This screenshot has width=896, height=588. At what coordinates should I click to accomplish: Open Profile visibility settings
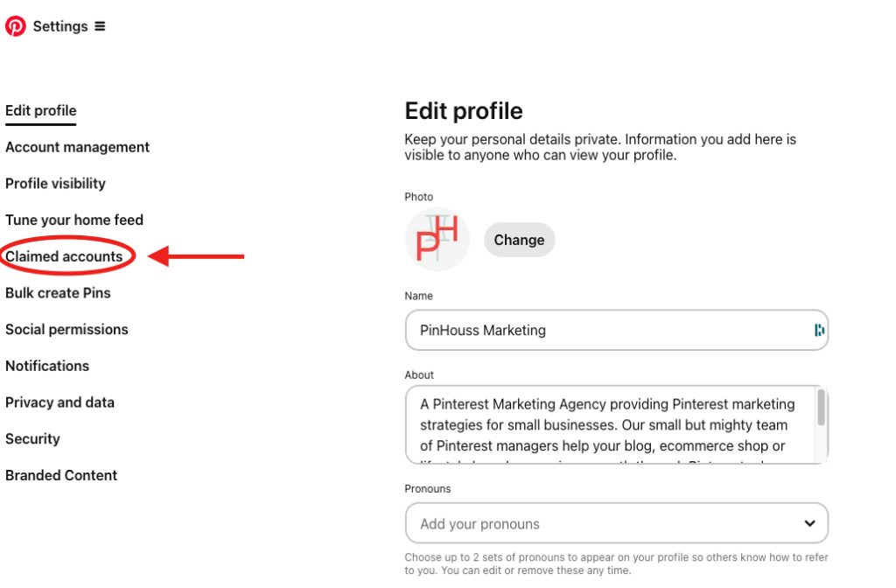(x=55, y=184)
